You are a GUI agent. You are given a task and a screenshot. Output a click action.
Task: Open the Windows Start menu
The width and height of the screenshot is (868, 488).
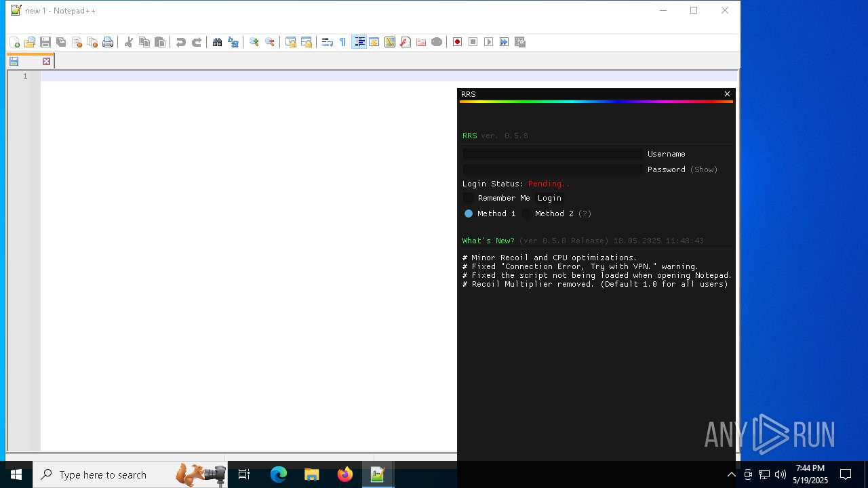coord(16,474)
